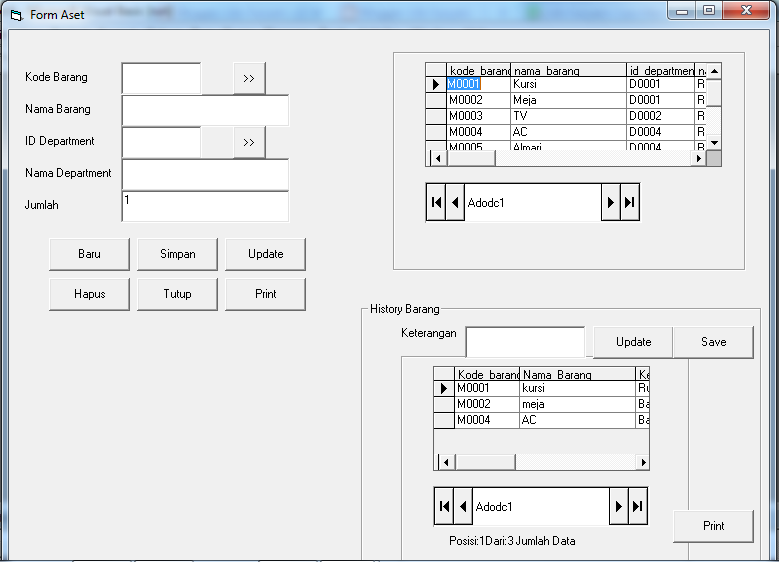The image size is (779, 562).
Task: Click the Hapus button
Action: tap(89, 294)
